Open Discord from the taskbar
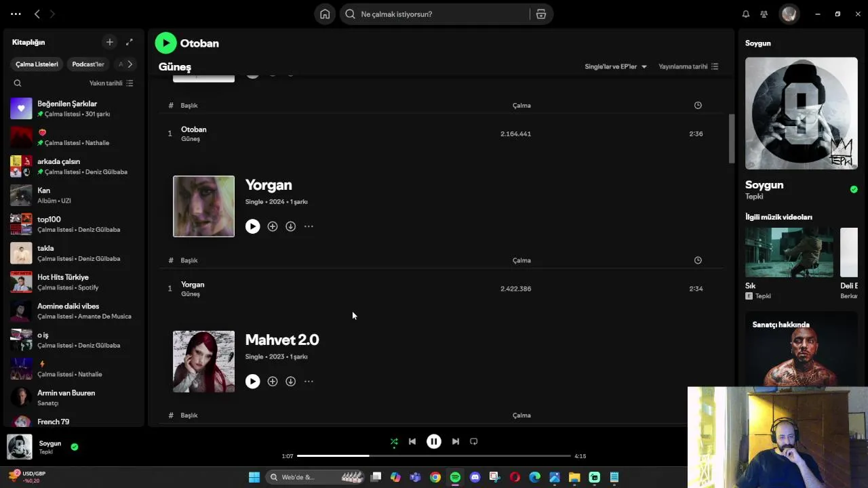Viewport: 868px width, 488px height. [x=475, y=477]
